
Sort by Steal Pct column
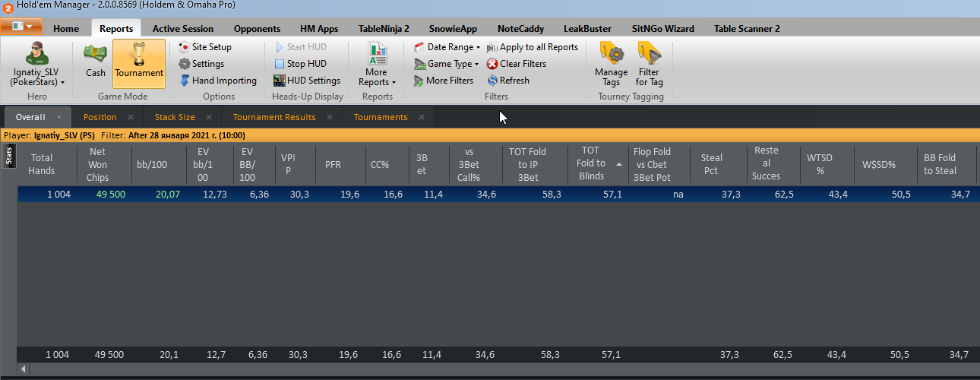[x=718, y=164]
